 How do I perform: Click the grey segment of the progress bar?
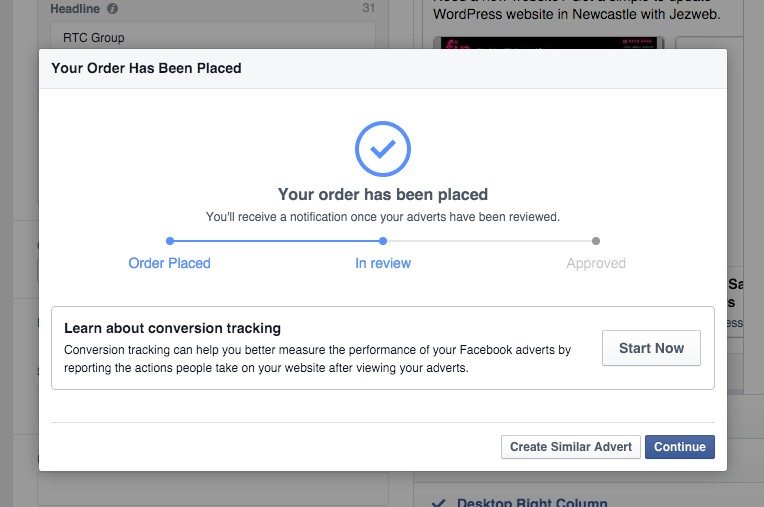(490, 241)
